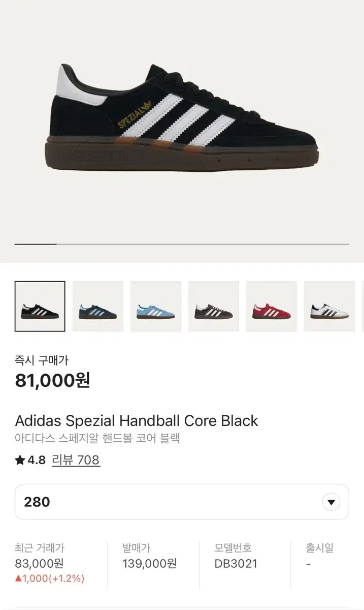Select the black Spezial thumbnail

(x=40, y=306)
